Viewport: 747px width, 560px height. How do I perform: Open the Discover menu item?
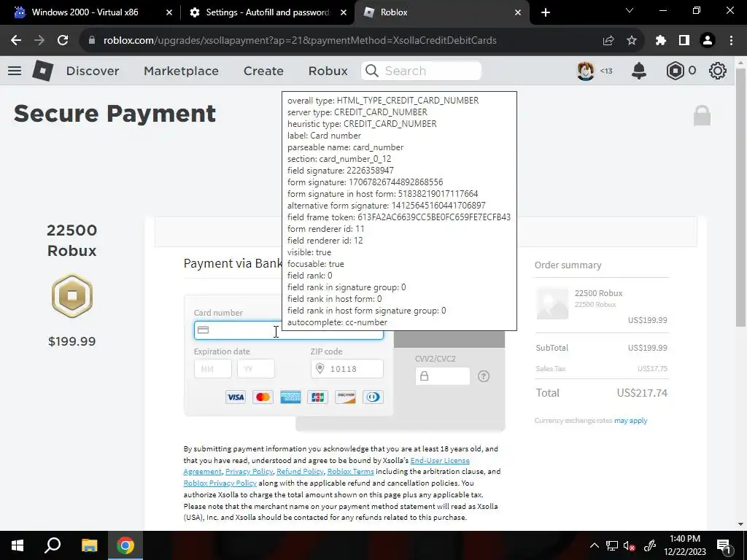pos(93,71)
